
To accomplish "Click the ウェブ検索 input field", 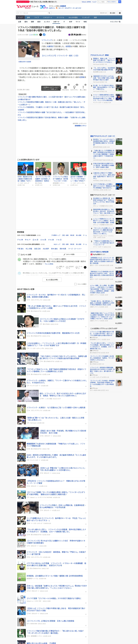I will pyautogui.click(x=102, y=2).
